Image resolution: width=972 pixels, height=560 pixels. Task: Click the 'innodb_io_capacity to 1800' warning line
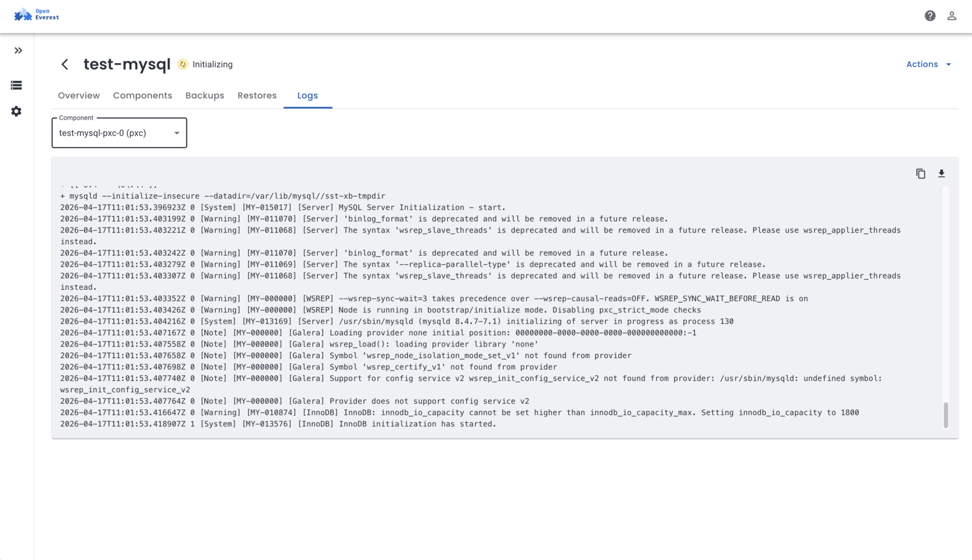coord(459,412)
